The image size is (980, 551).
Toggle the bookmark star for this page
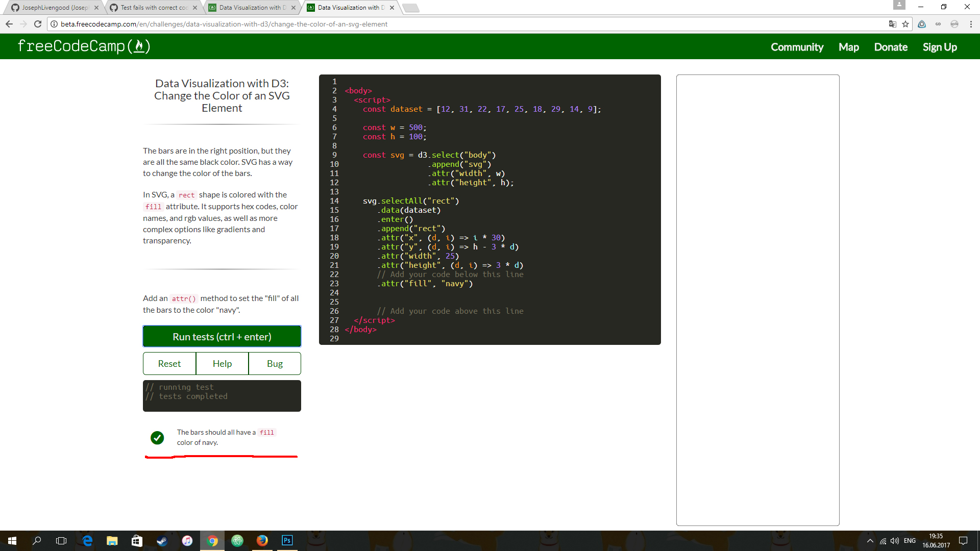tap(906, 24)
